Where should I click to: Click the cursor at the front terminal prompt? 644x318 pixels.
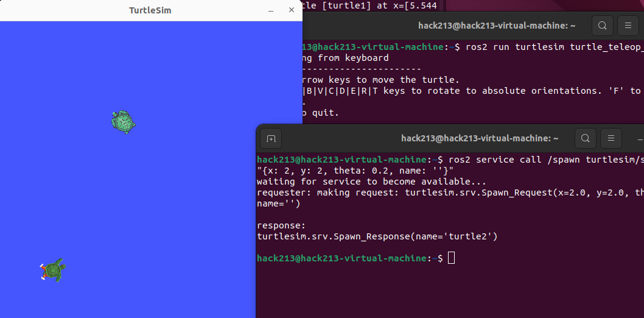[452, 258]
